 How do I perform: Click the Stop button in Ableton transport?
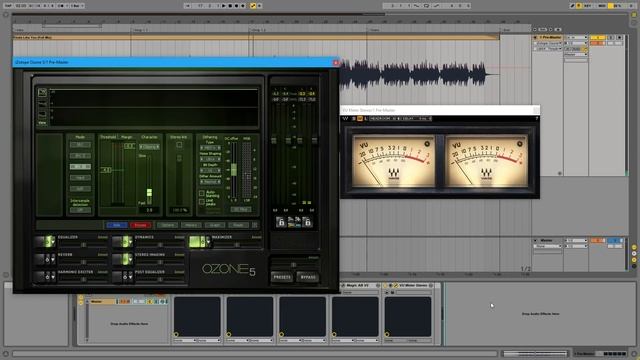click(x=230, y=6)
